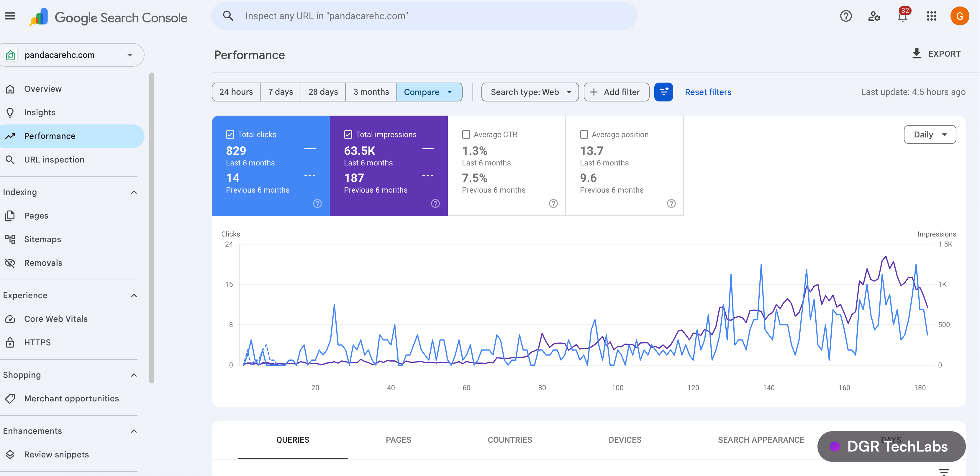
Task: Open the help question mark icon
Action: coord(846,16)
